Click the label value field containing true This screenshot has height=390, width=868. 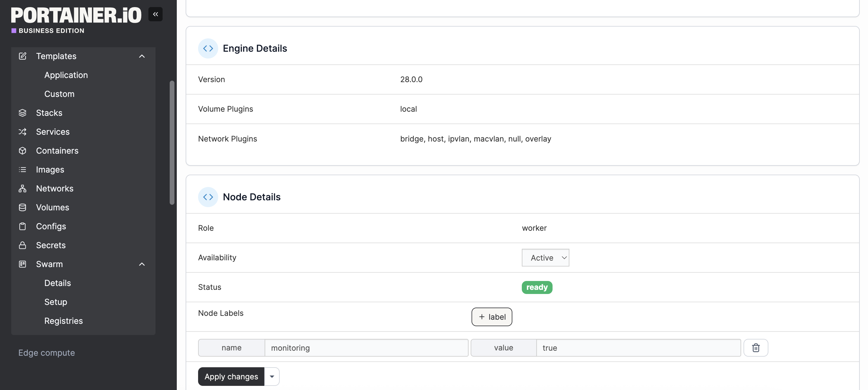pos(638,347)
